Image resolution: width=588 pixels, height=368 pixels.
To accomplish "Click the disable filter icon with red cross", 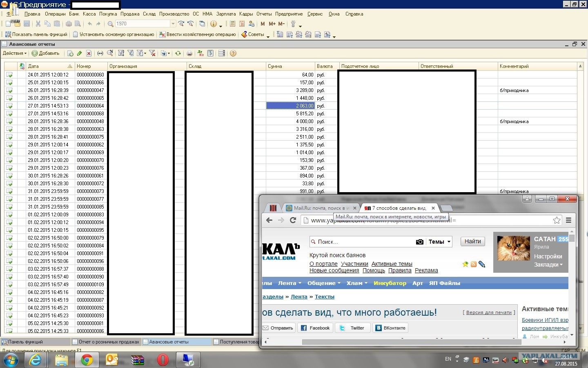I will (152, 53).
